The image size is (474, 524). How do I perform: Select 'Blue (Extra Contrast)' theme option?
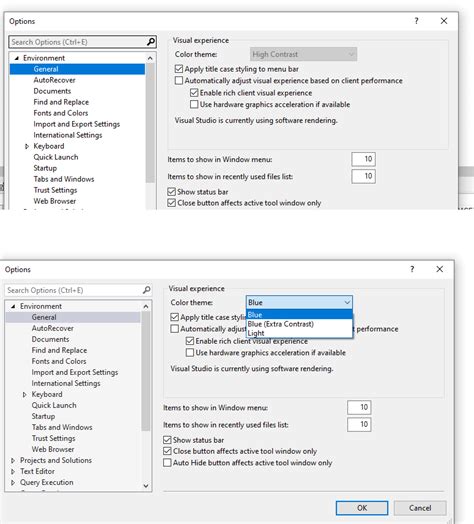299,324
